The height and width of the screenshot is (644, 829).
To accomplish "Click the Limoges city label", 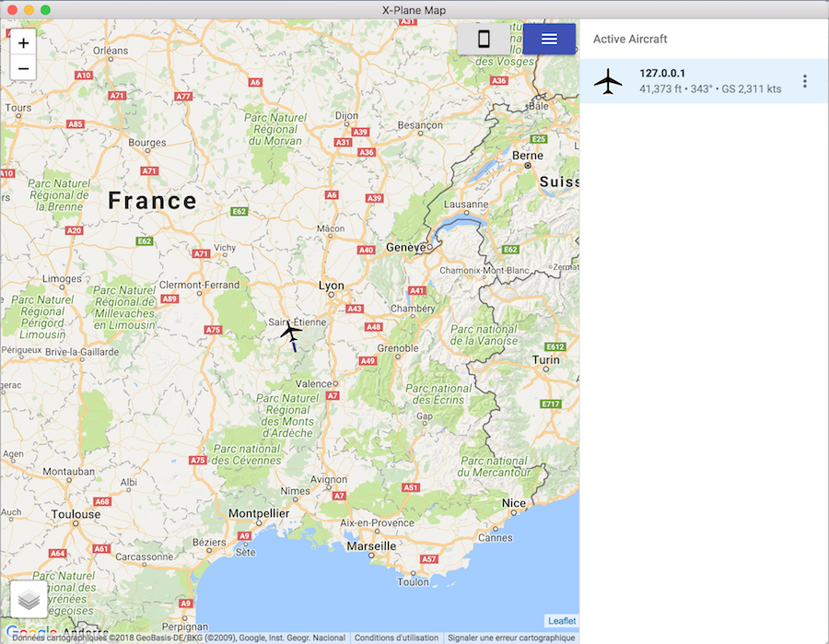I will coord(62,278).
